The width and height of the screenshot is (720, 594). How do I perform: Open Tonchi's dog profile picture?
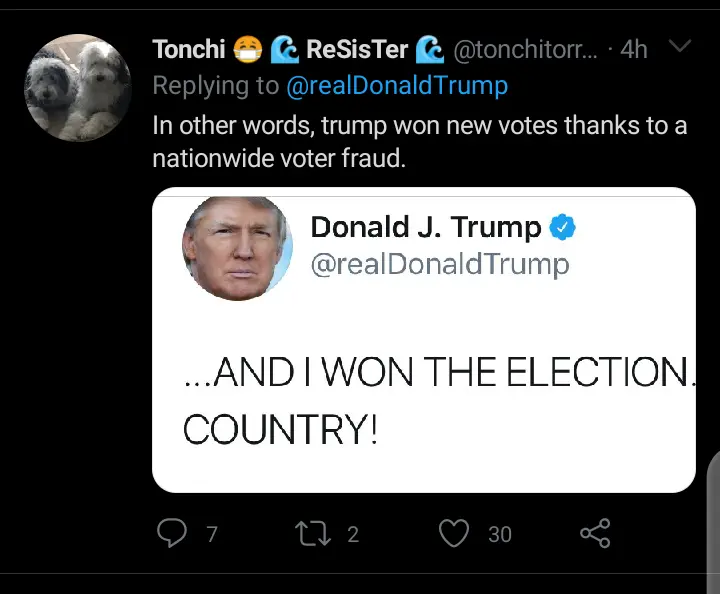[x=78, y=87]
